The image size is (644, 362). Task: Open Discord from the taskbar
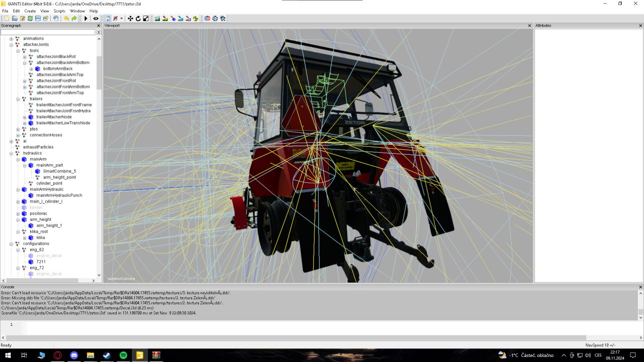click(x=74, y=355)
